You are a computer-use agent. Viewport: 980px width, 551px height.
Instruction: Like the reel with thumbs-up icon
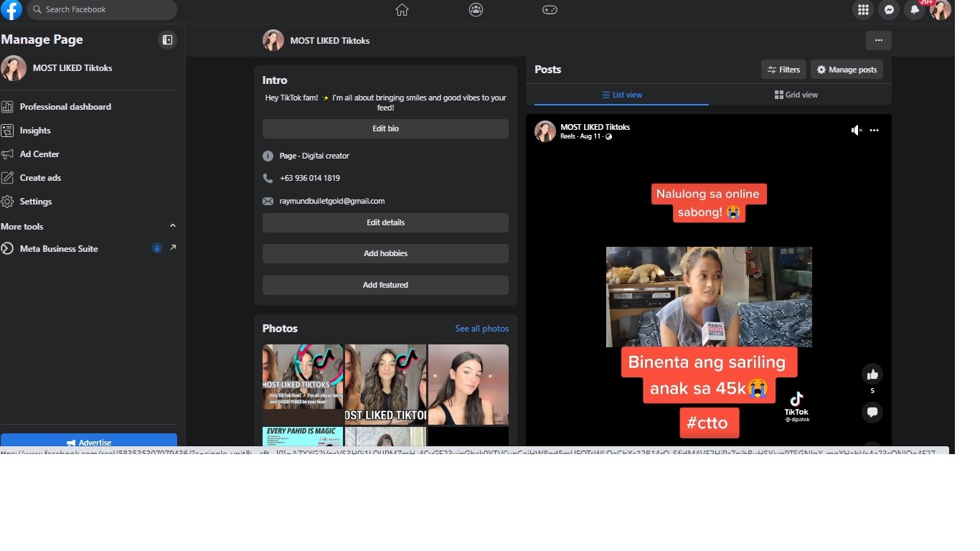[872, 374]
